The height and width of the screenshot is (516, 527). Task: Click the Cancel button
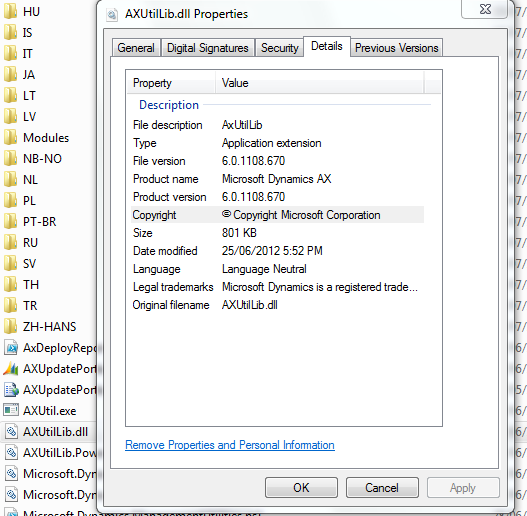382,487
